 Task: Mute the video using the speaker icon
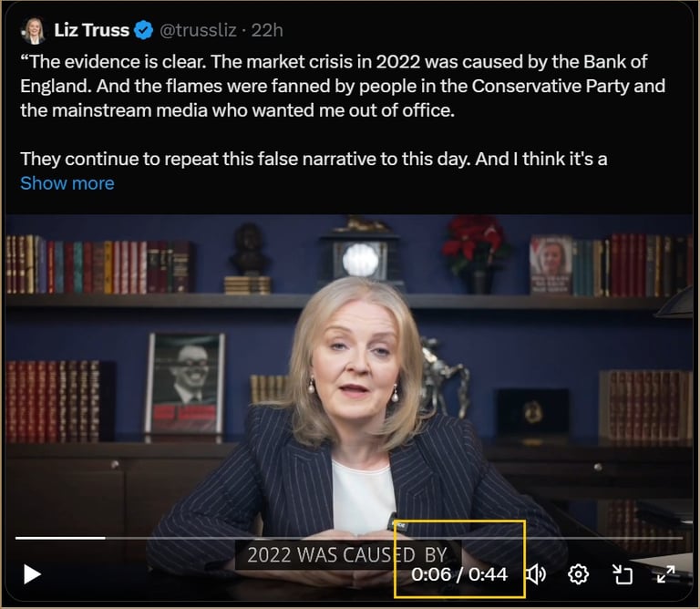[536, 574]
